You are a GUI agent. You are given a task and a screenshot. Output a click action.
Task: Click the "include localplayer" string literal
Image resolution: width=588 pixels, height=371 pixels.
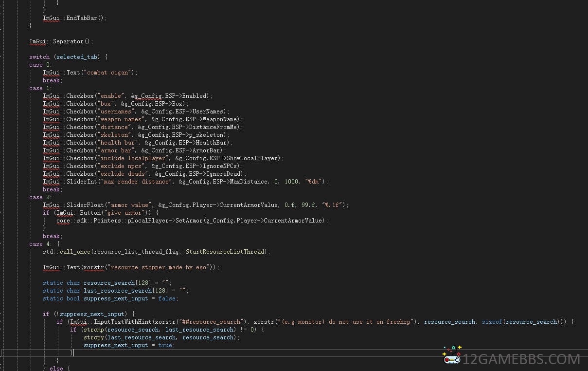[133, 158]
